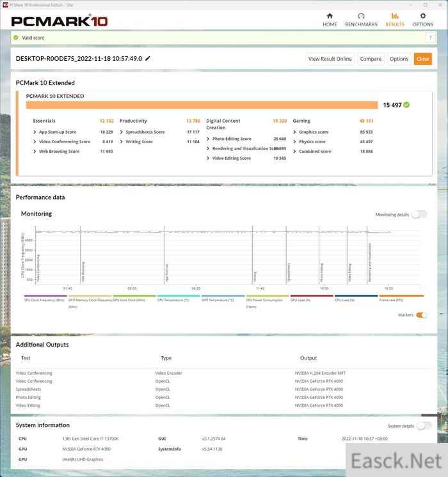Click the NVIDIA H.264 Encoder MFT output

tap(320, 373)
